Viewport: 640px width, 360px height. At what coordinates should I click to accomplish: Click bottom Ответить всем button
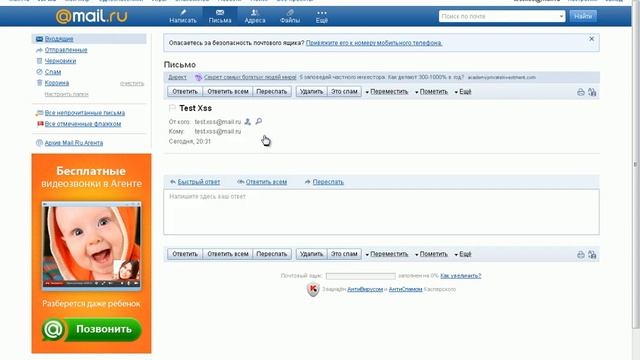point(228,254)
